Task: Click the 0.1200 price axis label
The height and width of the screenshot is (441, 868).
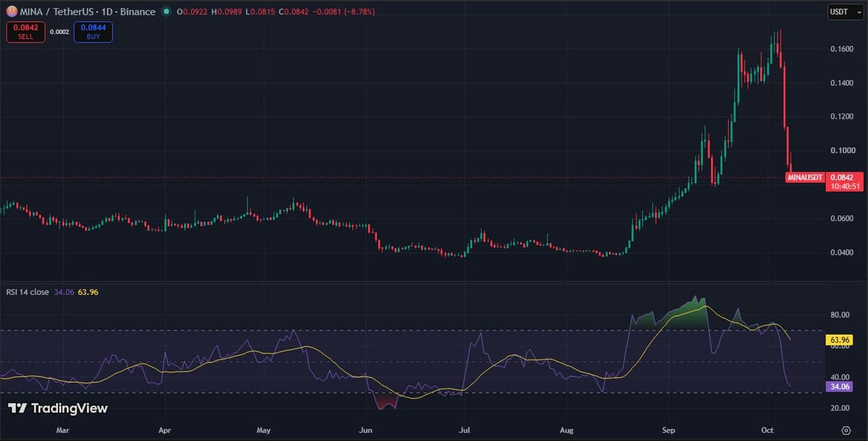Action: click(842, 116)
